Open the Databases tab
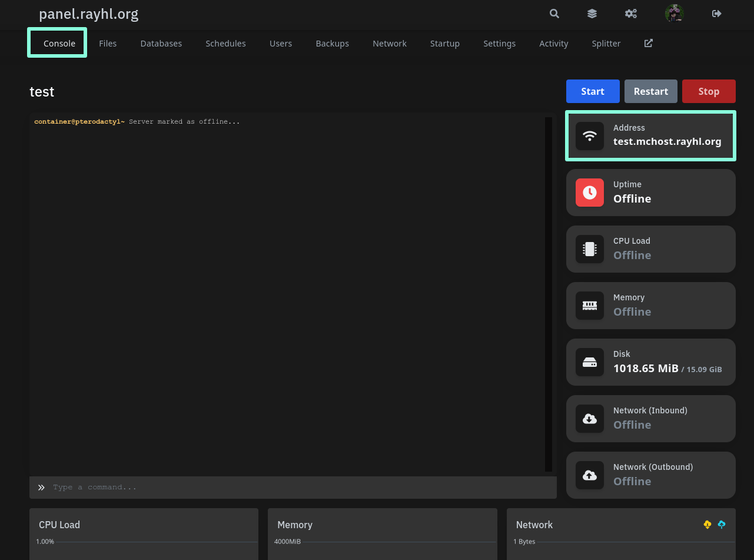This screenshot has width=754, height=560. pyautogui.click(x=161, y=44)
